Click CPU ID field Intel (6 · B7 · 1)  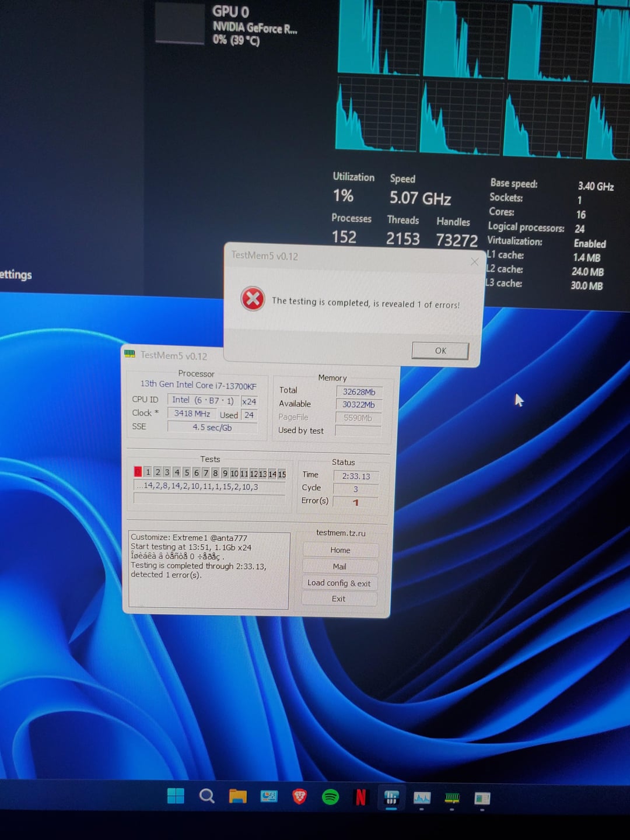pyautogui.click(x=202, y=400)
